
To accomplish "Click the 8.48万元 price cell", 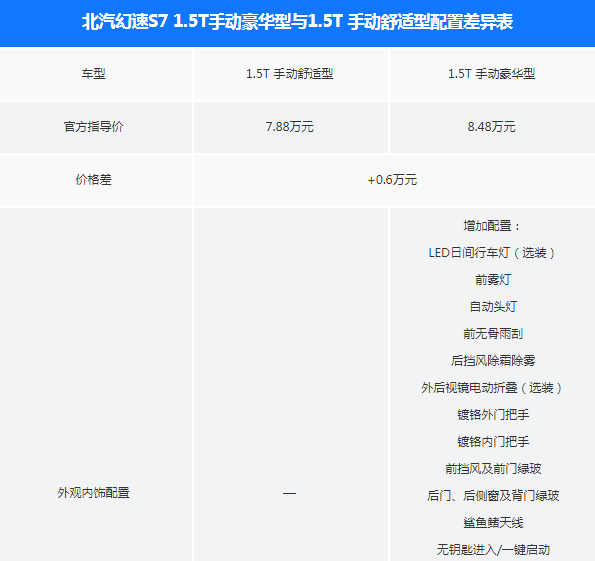I will coord(491,126).
